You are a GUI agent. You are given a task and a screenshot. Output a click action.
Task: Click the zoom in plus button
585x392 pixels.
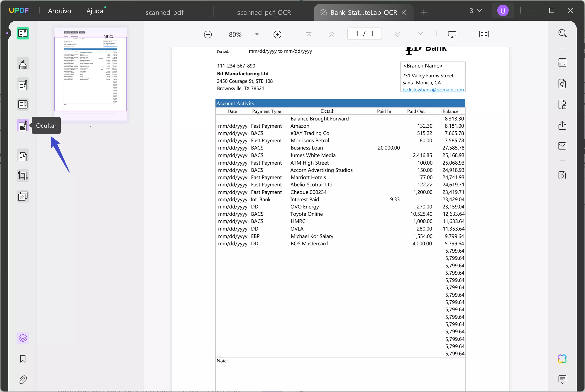[277, 34]
